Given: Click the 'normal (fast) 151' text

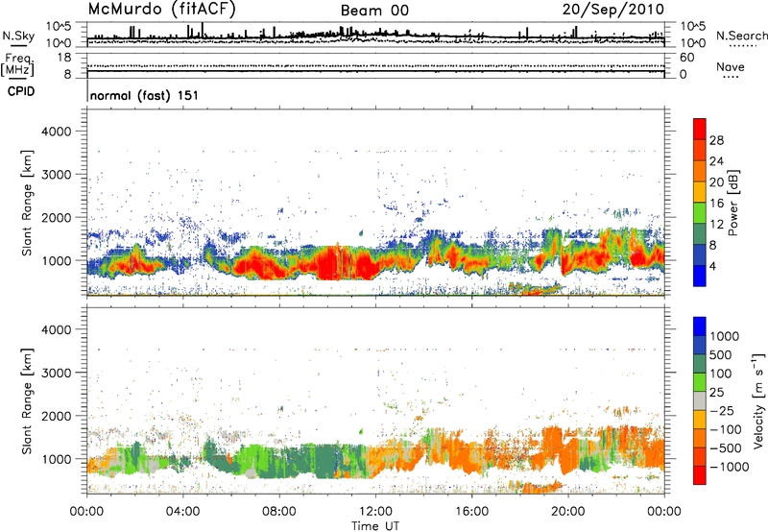Looking at the screenshot, I should pyautogui.click(x=145, y=95).
